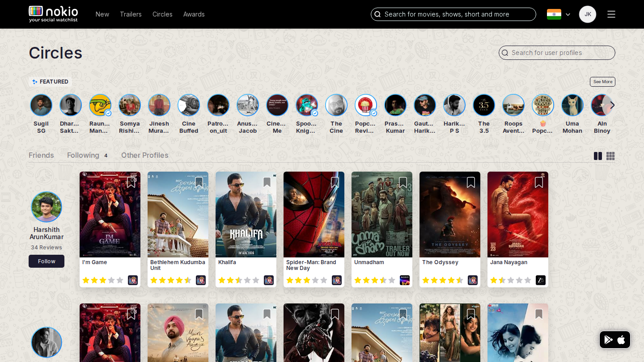
Task: Click the star rating on Jana Nayagan card
Action: pyautogui.click(x=511, y=280)
